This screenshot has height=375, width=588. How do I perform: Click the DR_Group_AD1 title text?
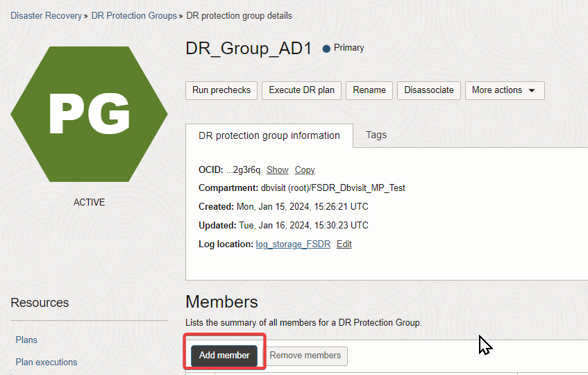tap(249, 49)
